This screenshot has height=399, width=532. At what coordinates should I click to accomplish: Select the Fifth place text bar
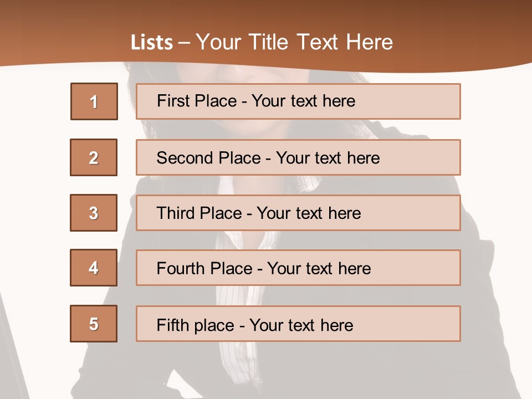click(298, 324)
